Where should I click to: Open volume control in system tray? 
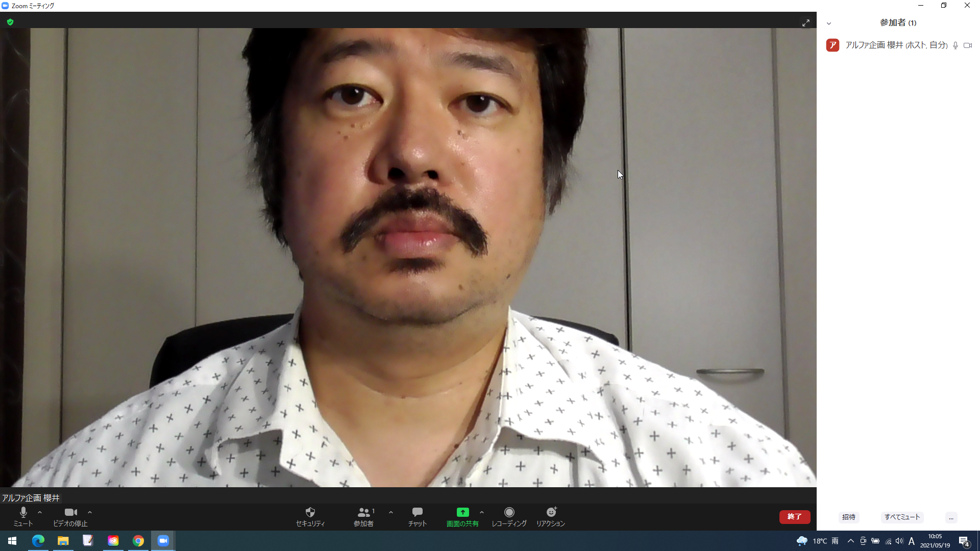(899, 541)
